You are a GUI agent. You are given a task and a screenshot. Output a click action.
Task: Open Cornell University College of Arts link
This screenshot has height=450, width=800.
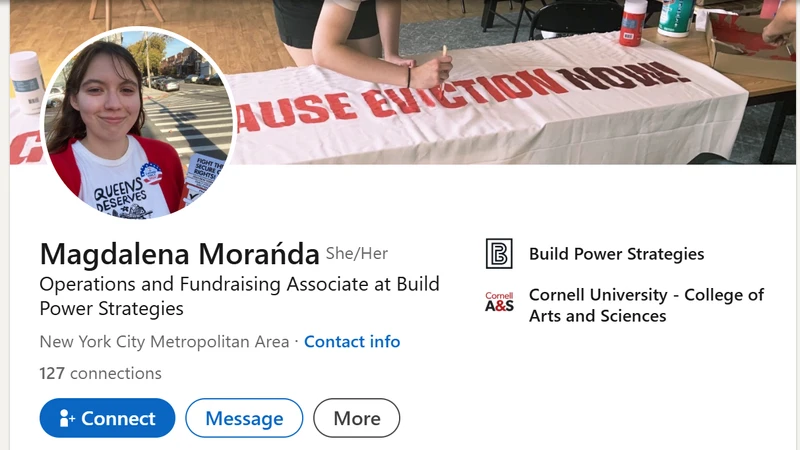(646, 305)
